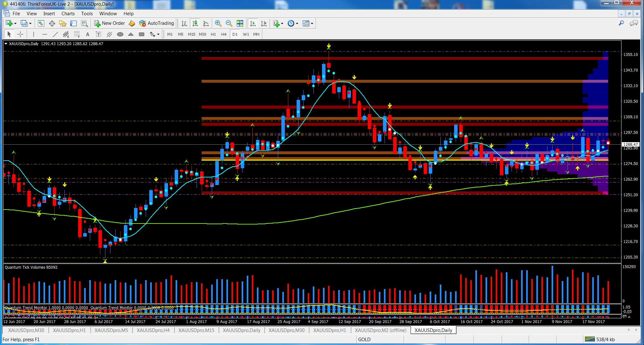
Task: Select the Ellipse drawing tool
Action: pyautogui.click(x=120, y=34)
